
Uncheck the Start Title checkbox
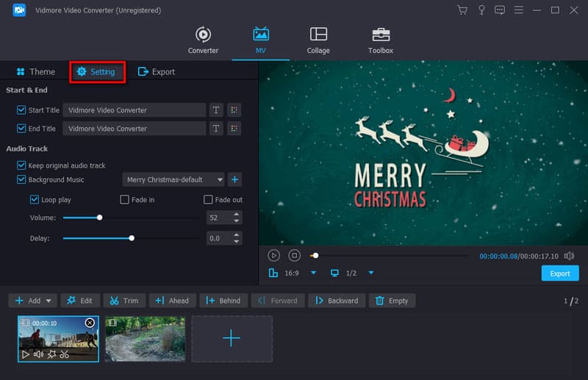click(21, 110)
